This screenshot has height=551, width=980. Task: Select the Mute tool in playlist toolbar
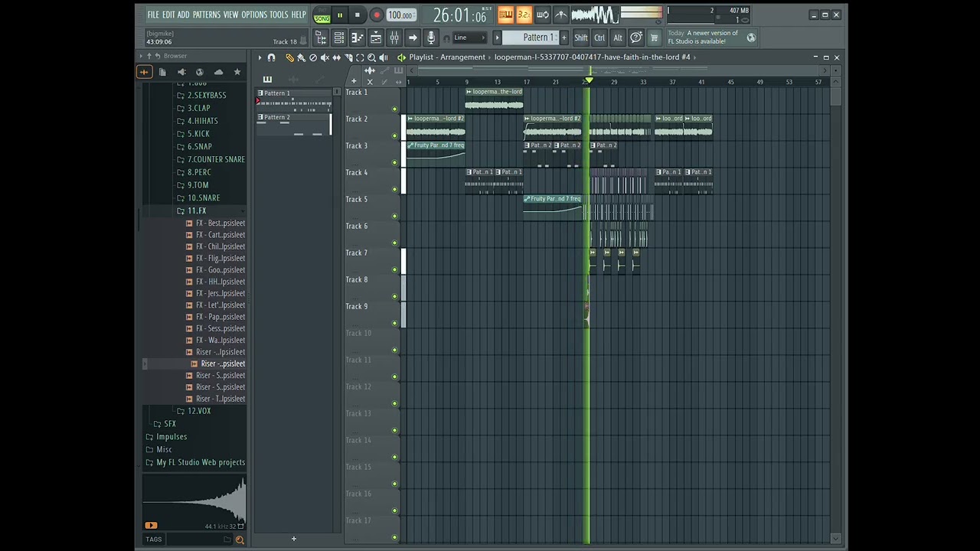pyautogui.click(x=325, y=57)
